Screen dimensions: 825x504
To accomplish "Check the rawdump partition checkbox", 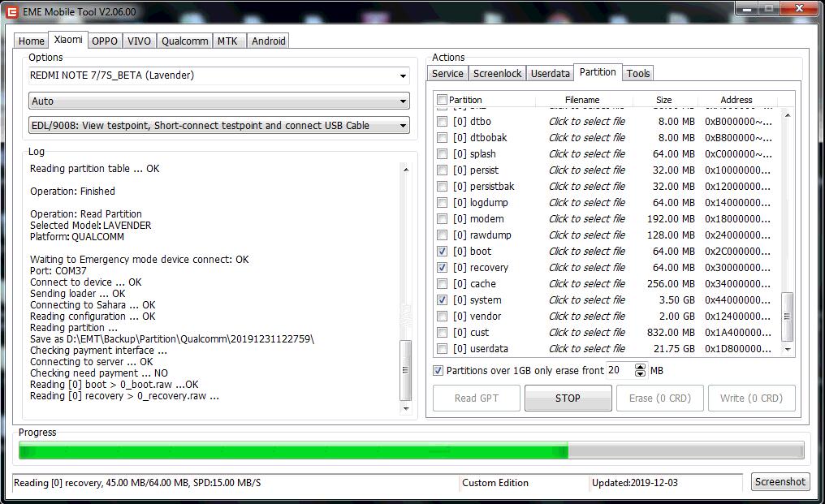I will (x=443, y=235).
